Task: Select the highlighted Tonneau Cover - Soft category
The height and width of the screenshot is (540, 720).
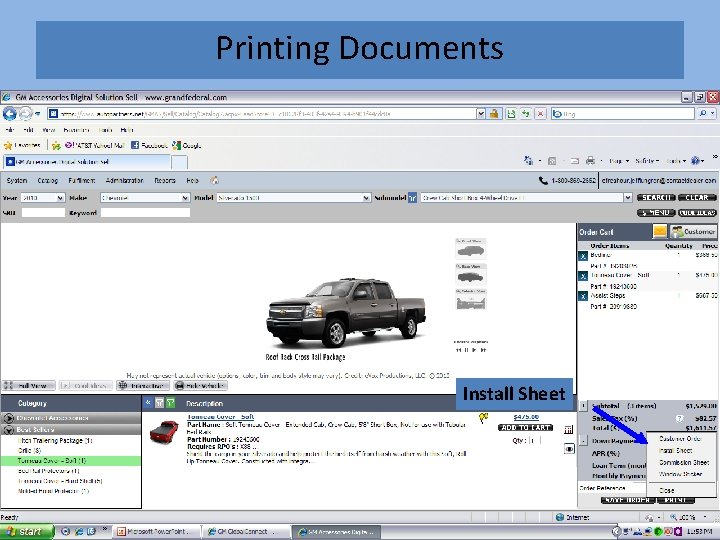Action: [x=71, y=461]
